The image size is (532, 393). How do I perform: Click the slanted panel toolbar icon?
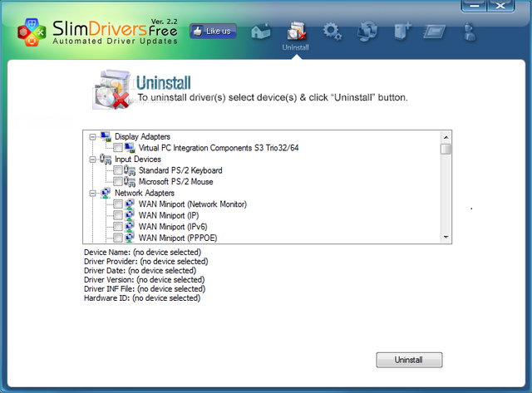[x=435, y=32]
